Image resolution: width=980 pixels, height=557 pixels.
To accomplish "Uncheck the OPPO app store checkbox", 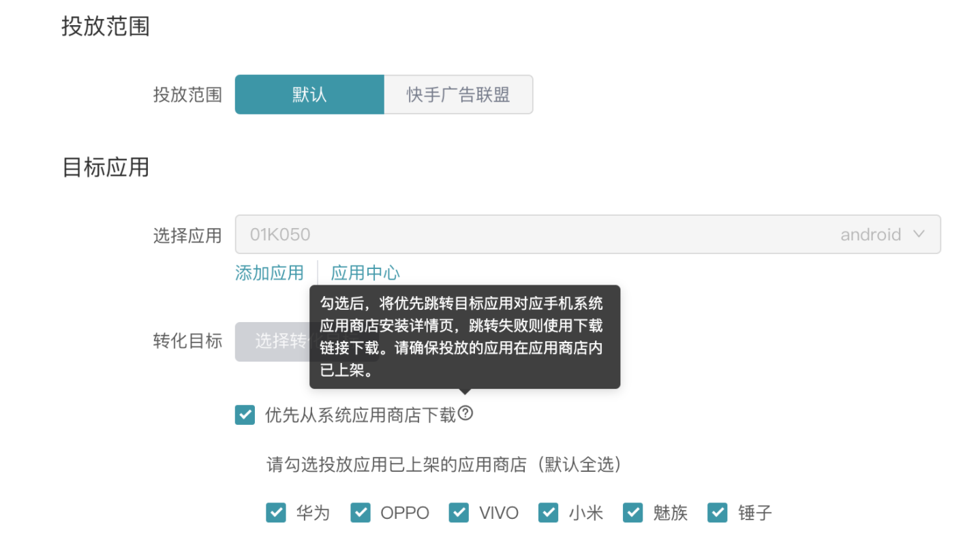I will pos(361,513).
